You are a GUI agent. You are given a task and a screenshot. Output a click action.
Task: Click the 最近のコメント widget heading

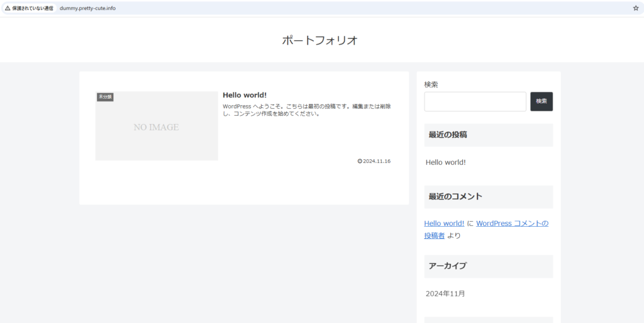tap(455, 196)
